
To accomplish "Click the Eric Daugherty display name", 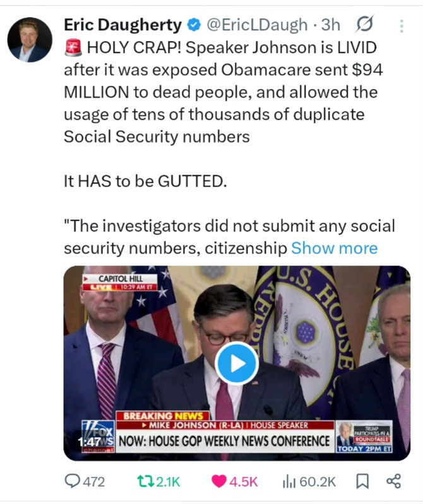I will (x=122, y=25).
